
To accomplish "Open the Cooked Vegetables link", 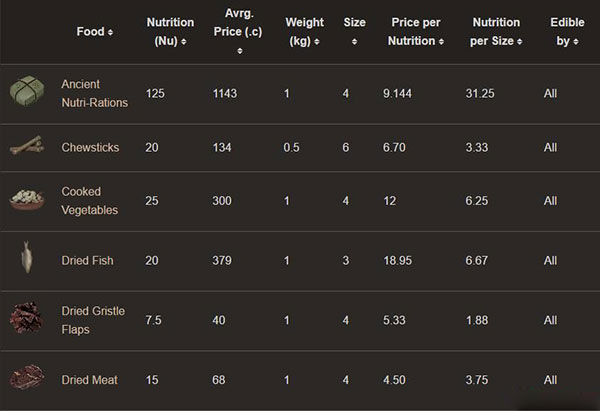I will pos(90,201).
